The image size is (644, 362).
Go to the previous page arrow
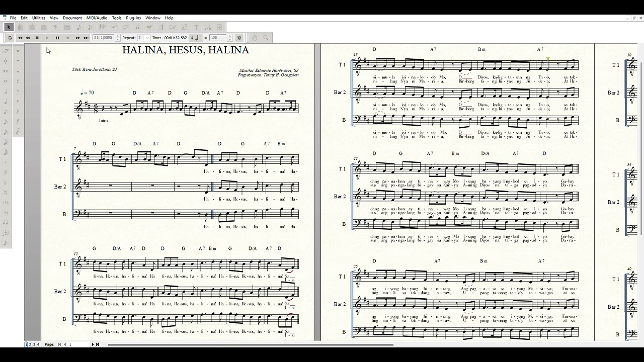click(64, 344)
